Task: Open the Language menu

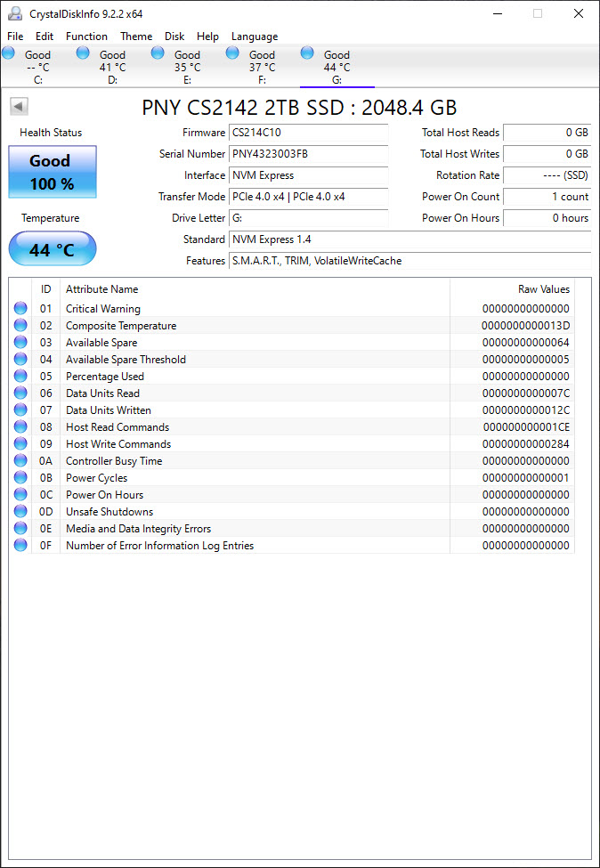Action: (255, 37)
